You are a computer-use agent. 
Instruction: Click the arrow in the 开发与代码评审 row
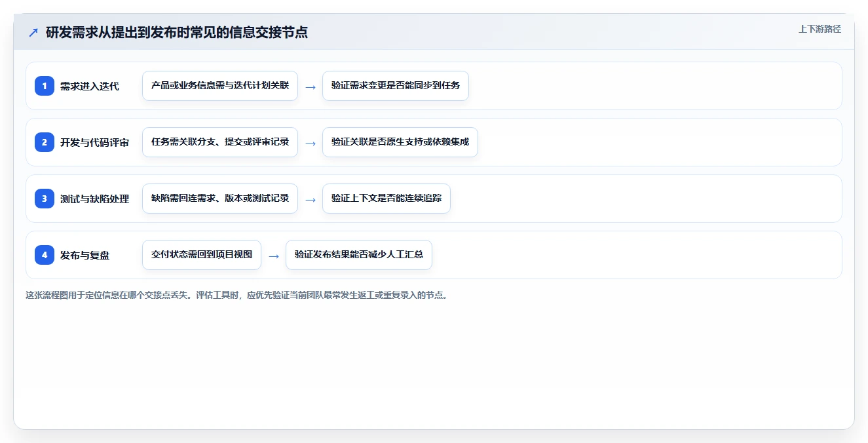point(311,143)
